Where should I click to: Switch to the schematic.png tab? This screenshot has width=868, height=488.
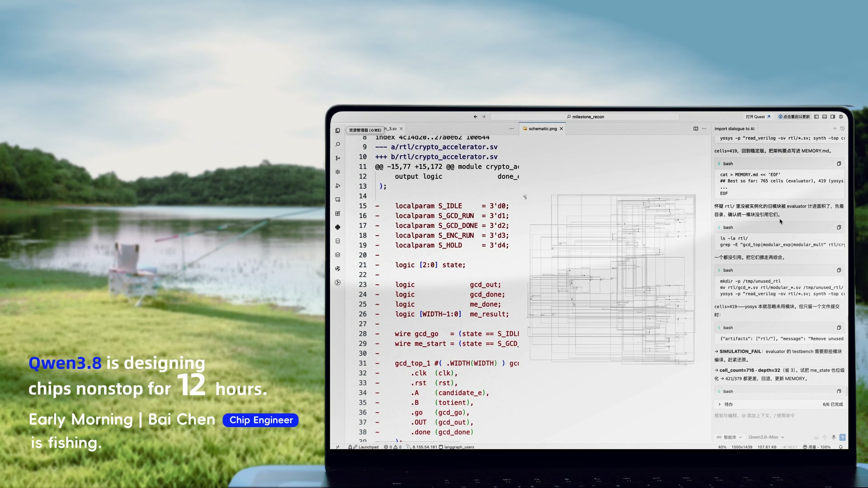[542, 129]
